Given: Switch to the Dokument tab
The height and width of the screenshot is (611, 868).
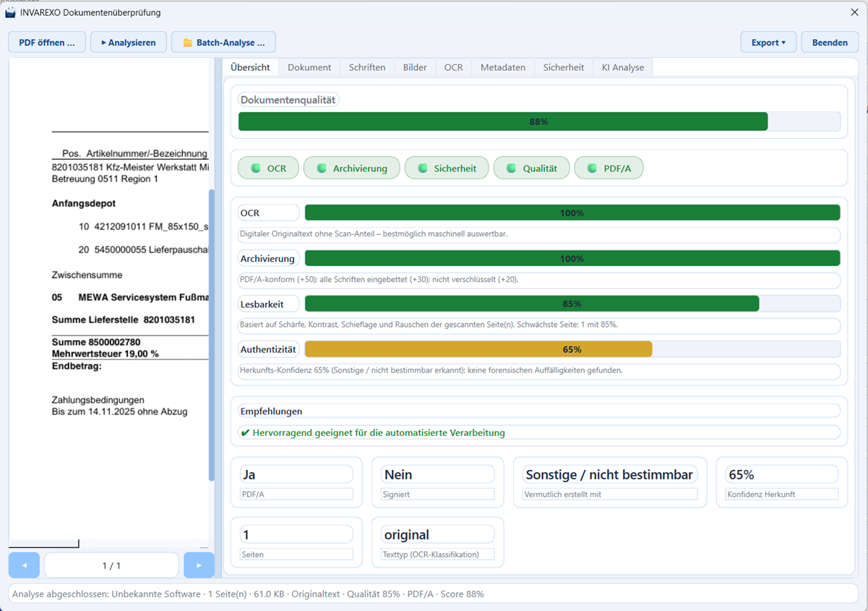Looking at the screenshot, I should 309,67.
